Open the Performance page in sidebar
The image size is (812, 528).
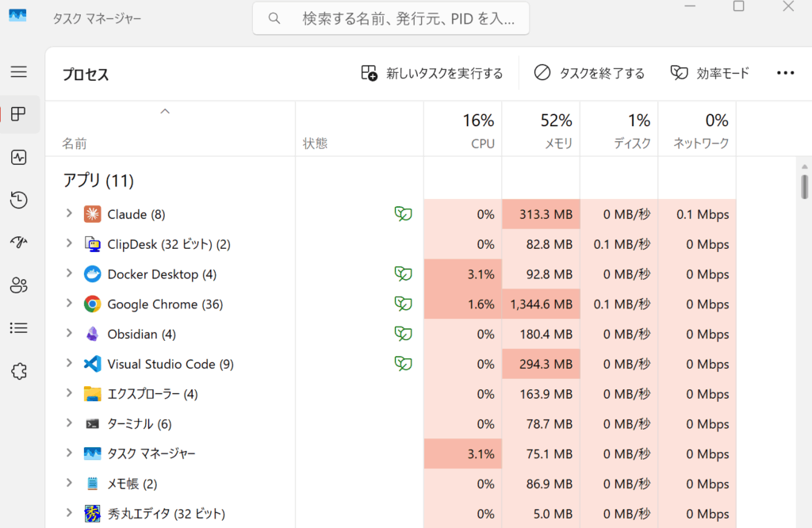(19, 157)
